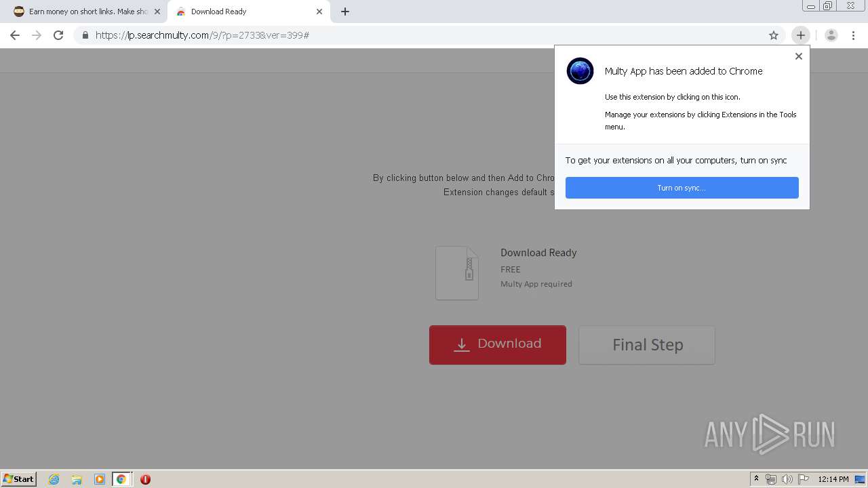The width and height of the screenshot is (868, 488).
Task: Show hidden tray icons arrow
Action: pyautogui.click(x=756, y=479)
